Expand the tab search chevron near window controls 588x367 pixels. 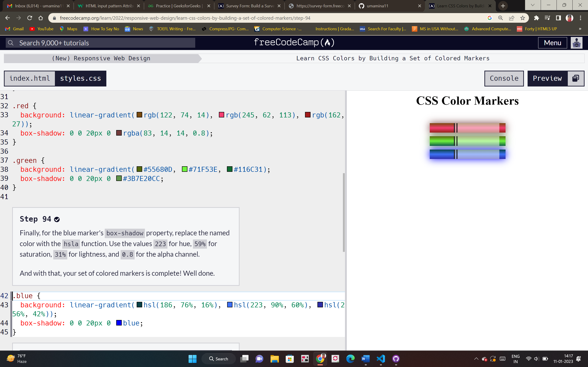(x=532, y=5)
